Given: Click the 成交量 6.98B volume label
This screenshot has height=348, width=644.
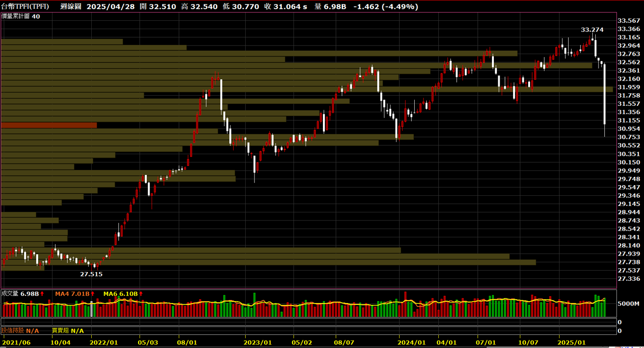Looking at the screenshot, I should (23, 293).
